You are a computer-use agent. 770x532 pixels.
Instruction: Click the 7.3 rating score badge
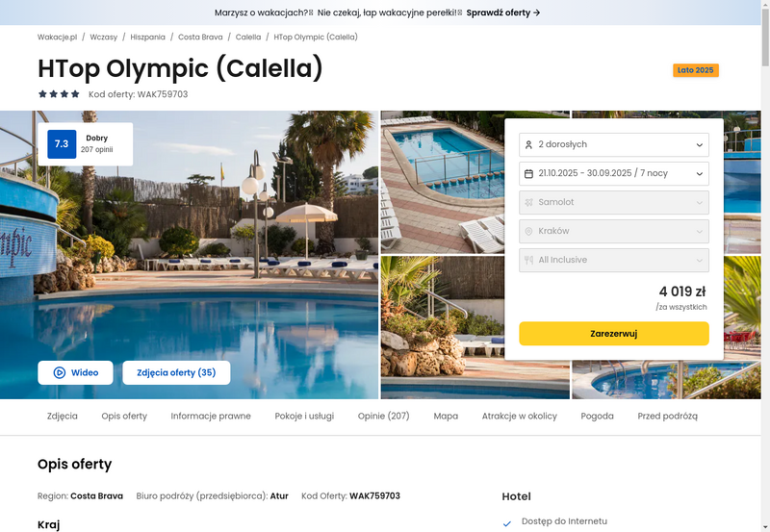coord(62,143)
